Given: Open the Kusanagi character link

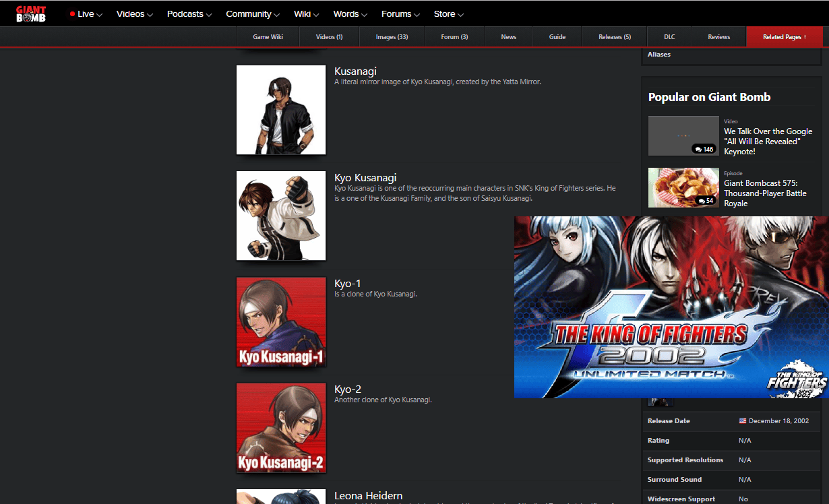Looking at the screenshot, I should 355,71.
